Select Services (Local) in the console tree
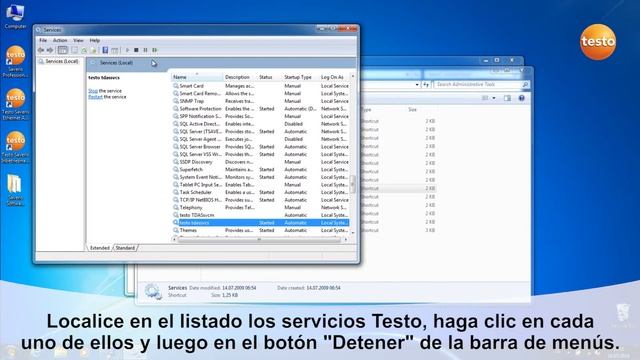The image size is (640, 360). point(58,61)
